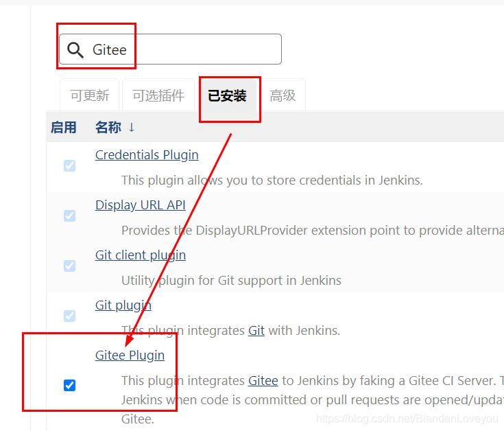Toggle the Git client plugin checkbox
The image size is (504, 431).
69,266
